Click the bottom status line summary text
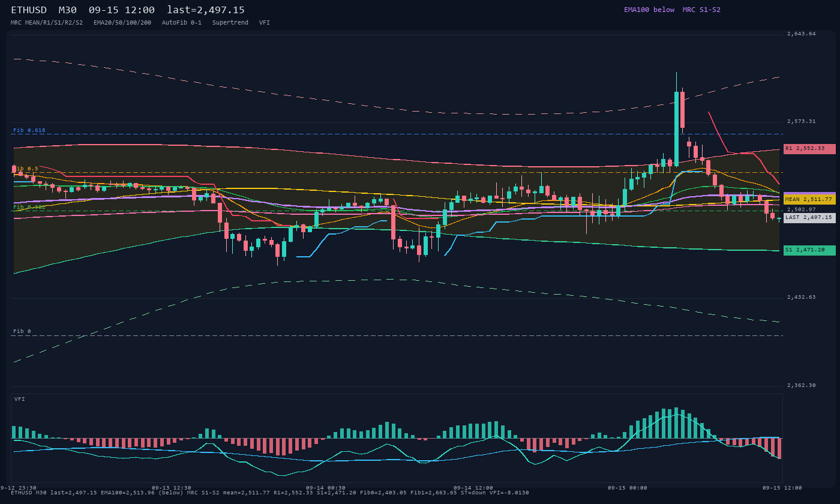840x504 pixels. click(270, 493)
